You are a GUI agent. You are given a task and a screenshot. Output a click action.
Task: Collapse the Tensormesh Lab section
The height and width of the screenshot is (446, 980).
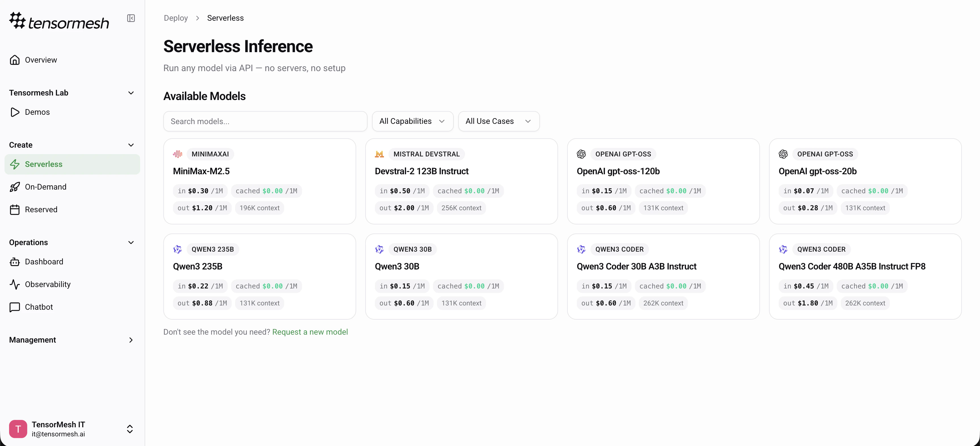(x=131, y=93)
